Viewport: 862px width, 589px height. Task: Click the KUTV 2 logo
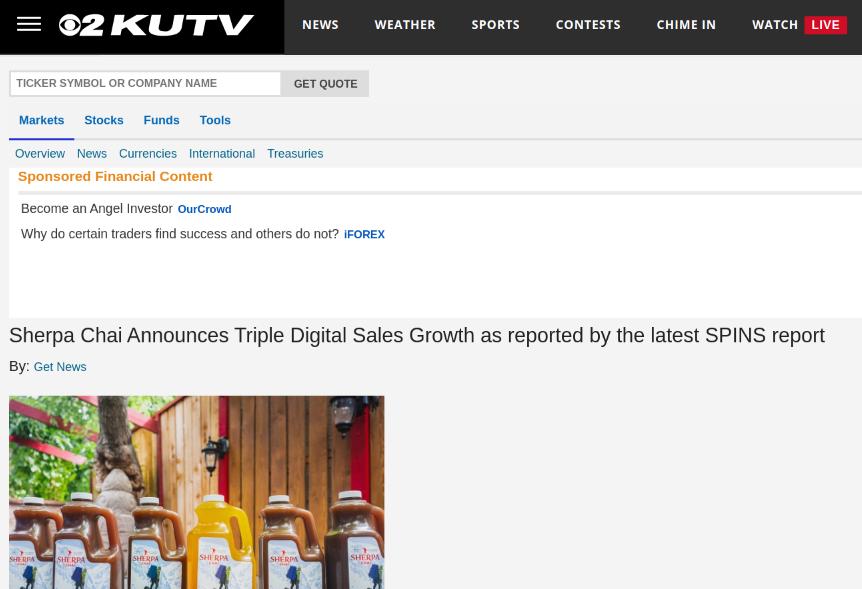pos(156,25)
